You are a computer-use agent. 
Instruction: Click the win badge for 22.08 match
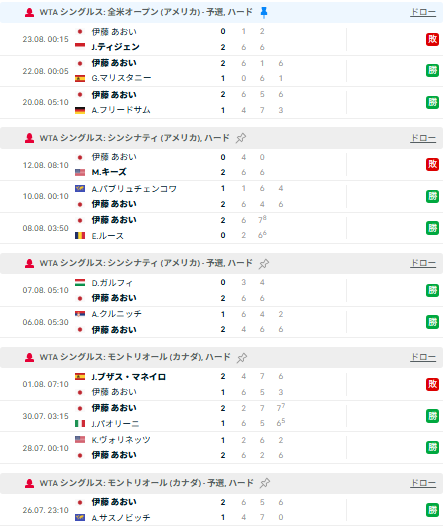432,71
